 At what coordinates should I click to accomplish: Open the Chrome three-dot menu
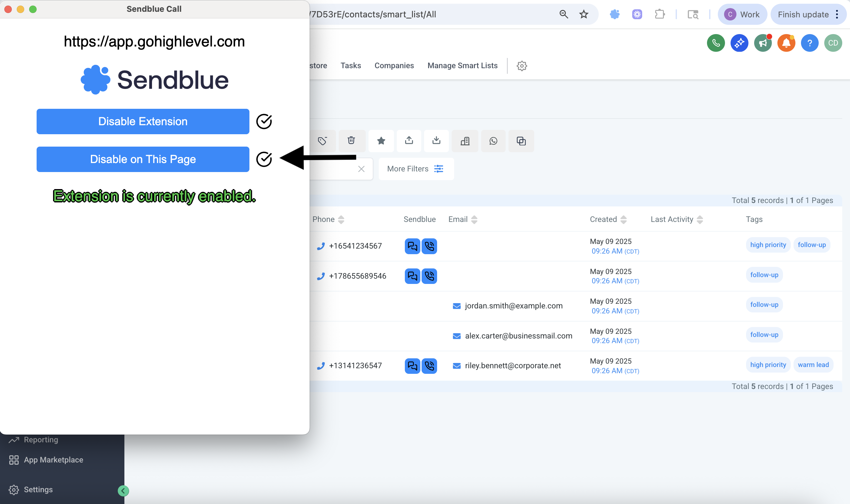coord(837,14)
